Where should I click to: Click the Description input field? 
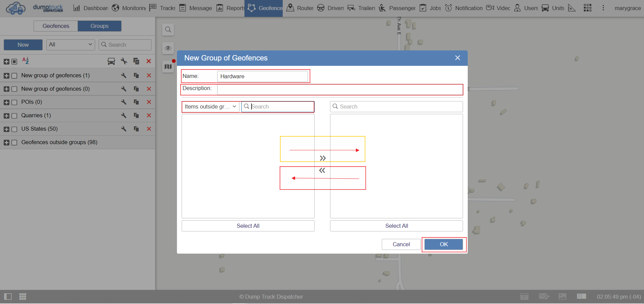[340, 90]
